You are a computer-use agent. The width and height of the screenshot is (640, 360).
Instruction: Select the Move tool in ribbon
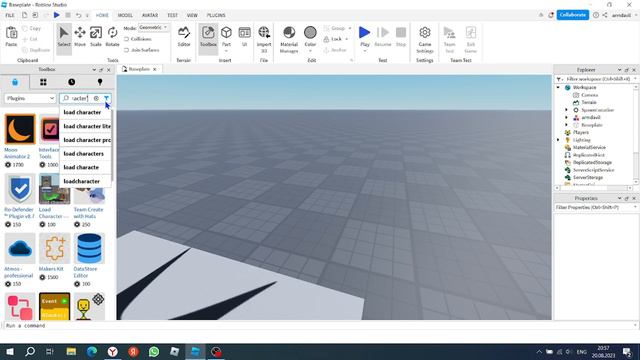pos(80,36)
